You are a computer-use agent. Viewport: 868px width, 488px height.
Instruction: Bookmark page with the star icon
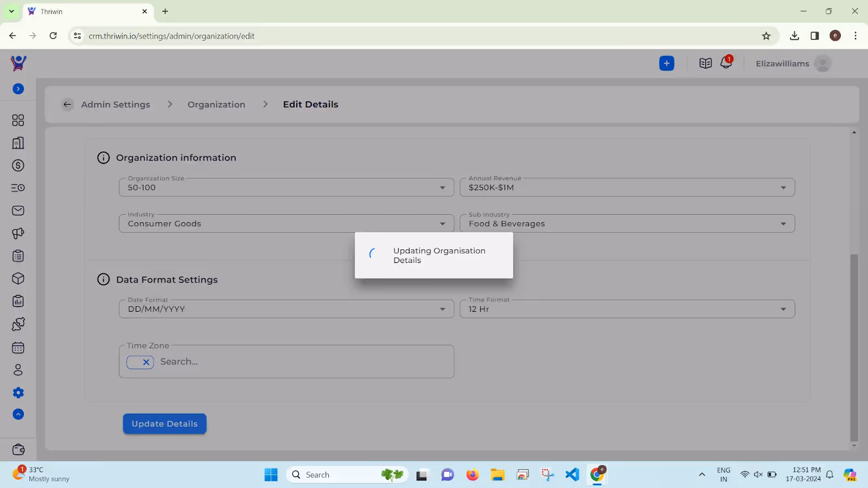click(766, 36)
